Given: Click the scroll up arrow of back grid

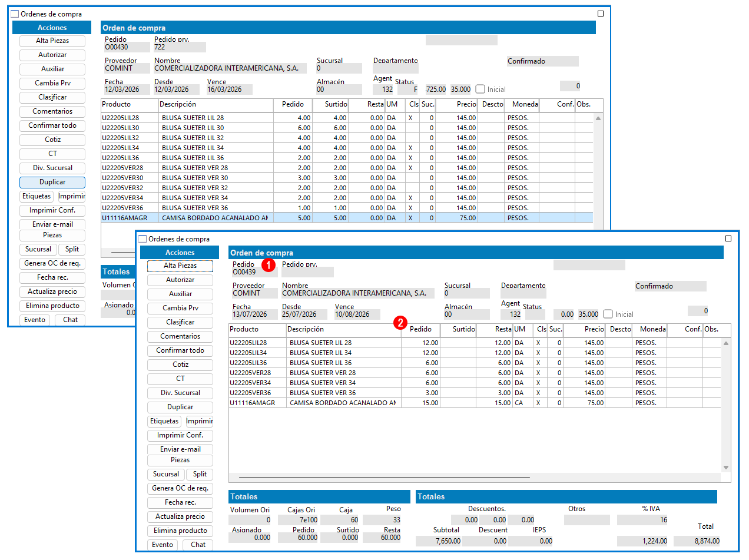Looking at the screenshot, I should tap(598, 118).
